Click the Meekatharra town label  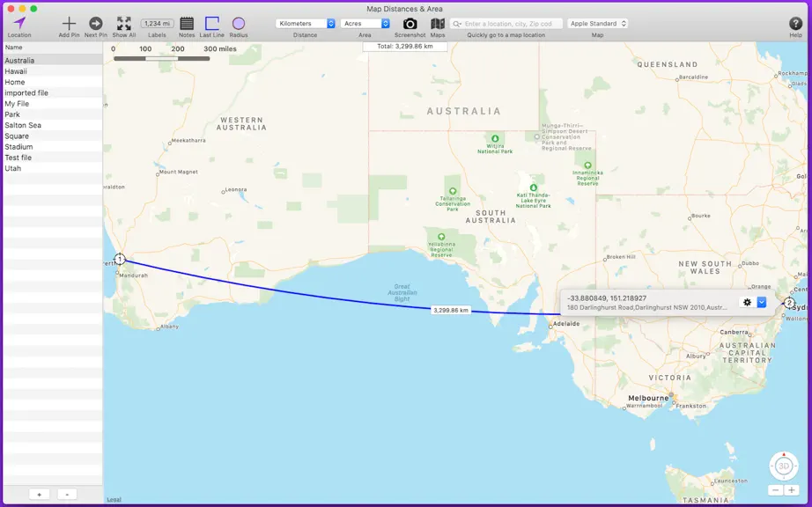click(188, 140)
